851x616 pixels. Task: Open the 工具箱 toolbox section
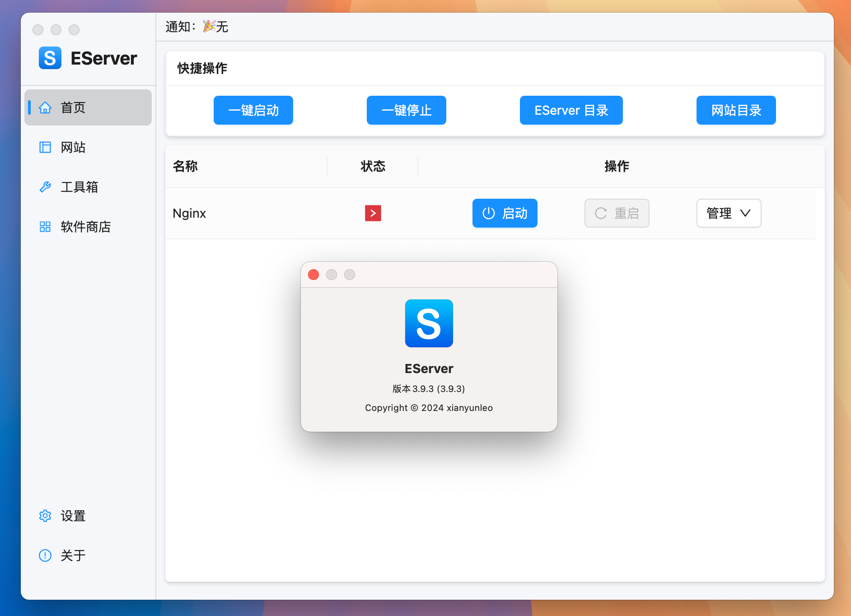coord(88,187)
